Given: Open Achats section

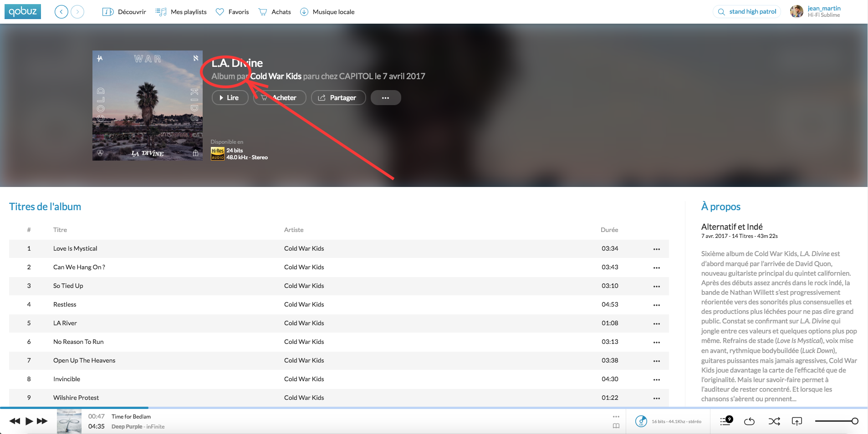Looking at the screenshot, I should click(x=275, y=12).
